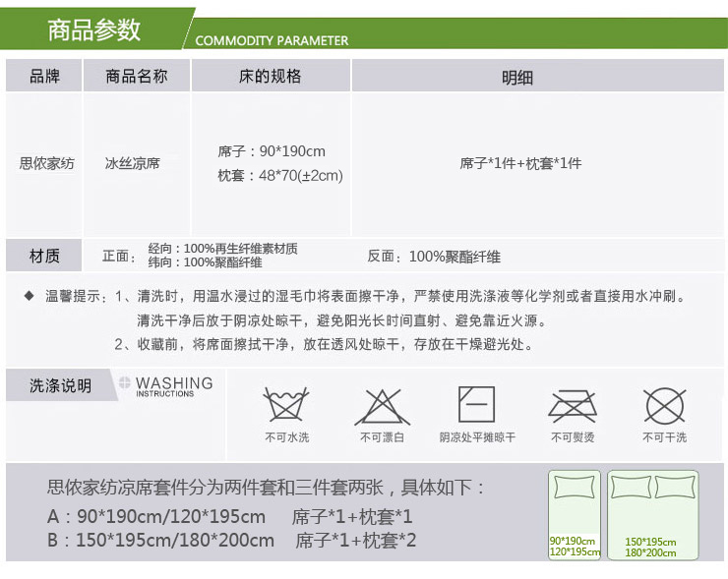The height and width of the screenshot is (579, 728).
Task: Click the two-pillow bed diagram
Action: 653,515
